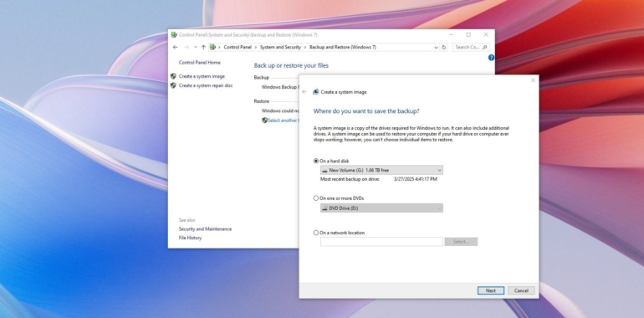644x318 pixels.
Task: Select the Backup and Restore (Windows 7) breadcrumb
Action: pos(343,47)
